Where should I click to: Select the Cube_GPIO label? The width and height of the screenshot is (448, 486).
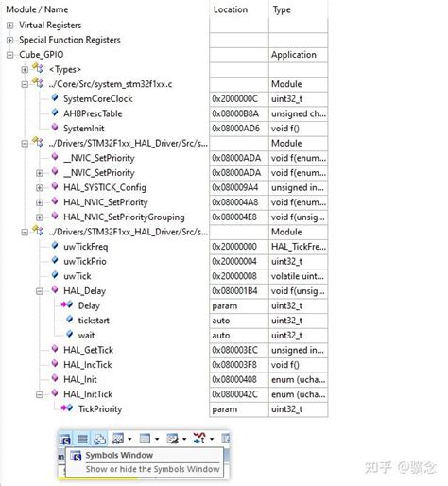tap(42, 55)
